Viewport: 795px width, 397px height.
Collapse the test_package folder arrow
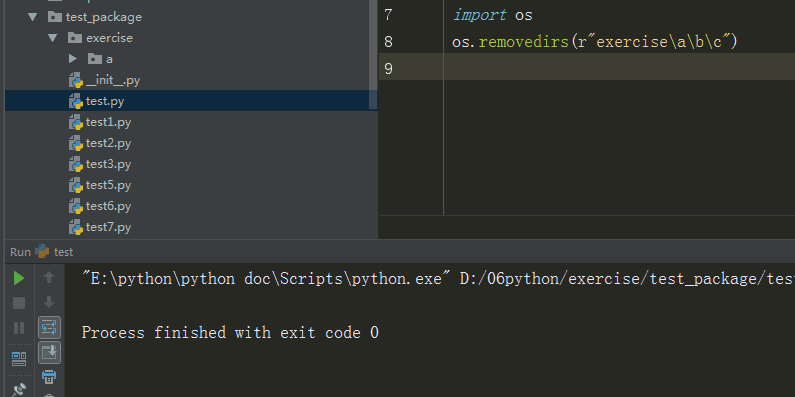pos(33,17)
